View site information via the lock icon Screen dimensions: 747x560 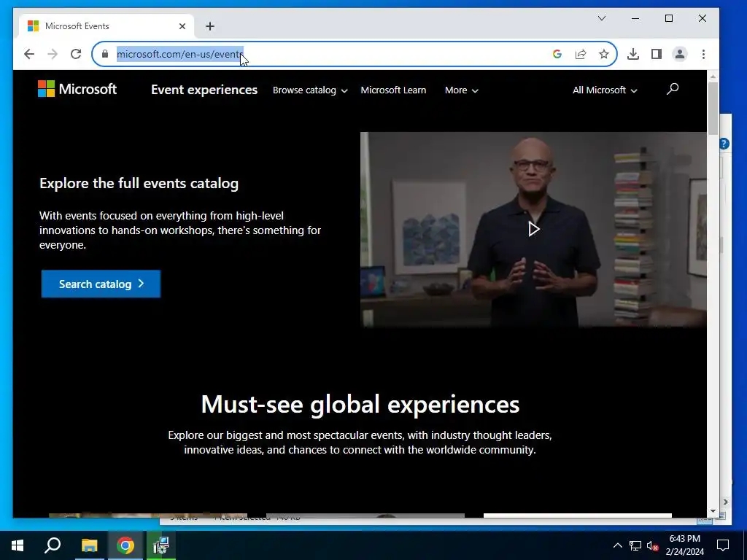pos(105,54)
